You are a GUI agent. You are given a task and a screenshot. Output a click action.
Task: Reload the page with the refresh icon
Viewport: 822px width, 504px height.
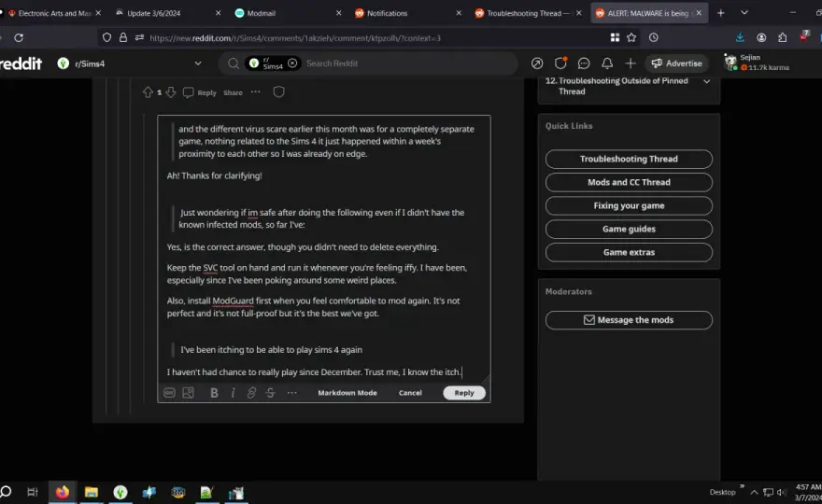tap(19, 37)
